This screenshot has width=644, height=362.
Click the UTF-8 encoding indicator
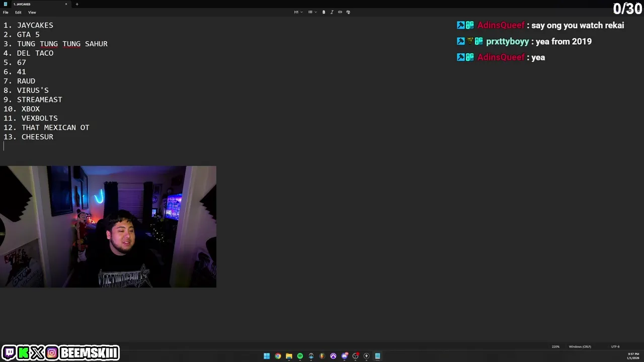(615, 346)
